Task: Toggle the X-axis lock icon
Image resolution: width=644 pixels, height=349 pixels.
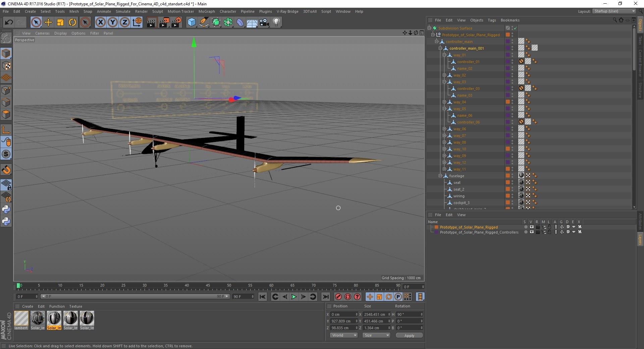Action: pyautogui.click(x=100, y=22)
